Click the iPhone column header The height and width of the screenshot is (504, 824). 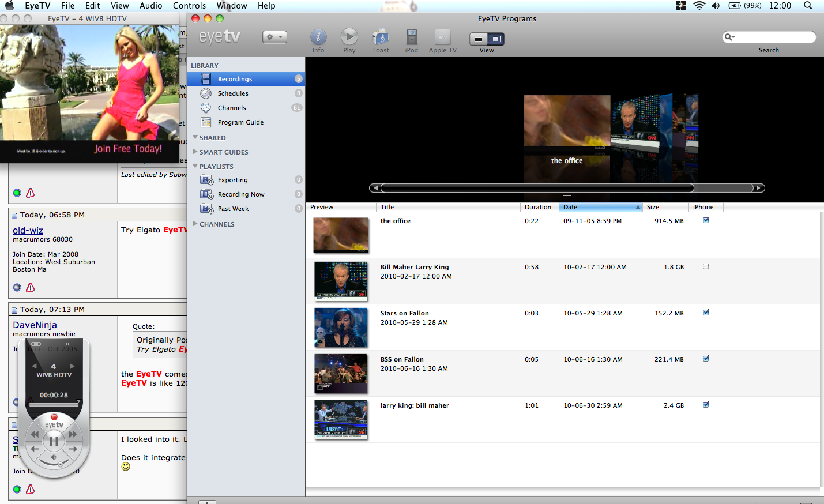[x=706, y=207]
